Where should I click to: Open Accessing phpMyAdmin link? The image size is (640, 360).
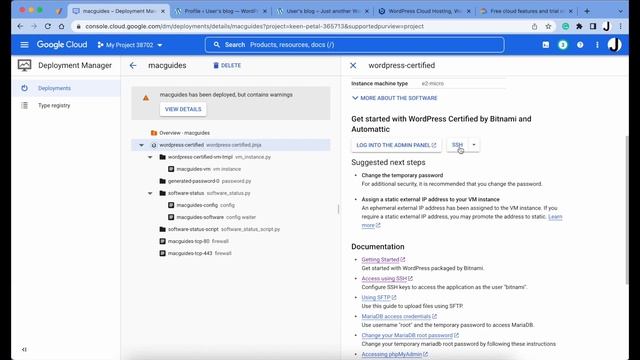pos(395,354)
